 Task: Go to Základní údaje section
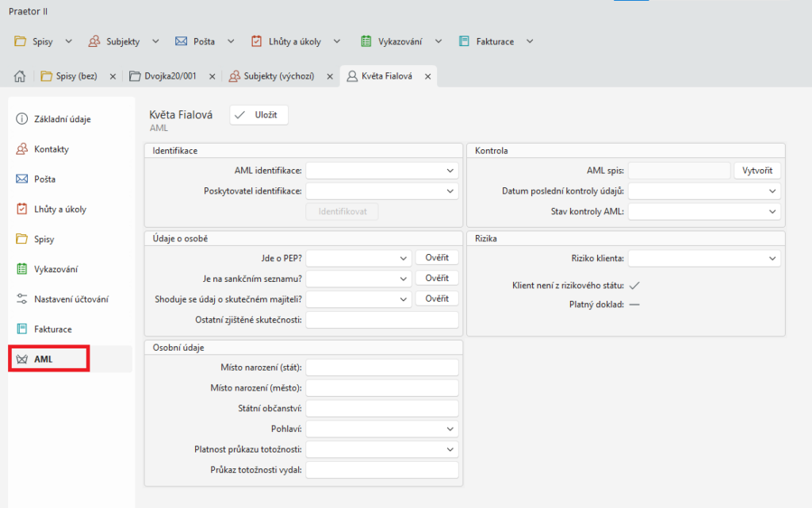[62, 119]
